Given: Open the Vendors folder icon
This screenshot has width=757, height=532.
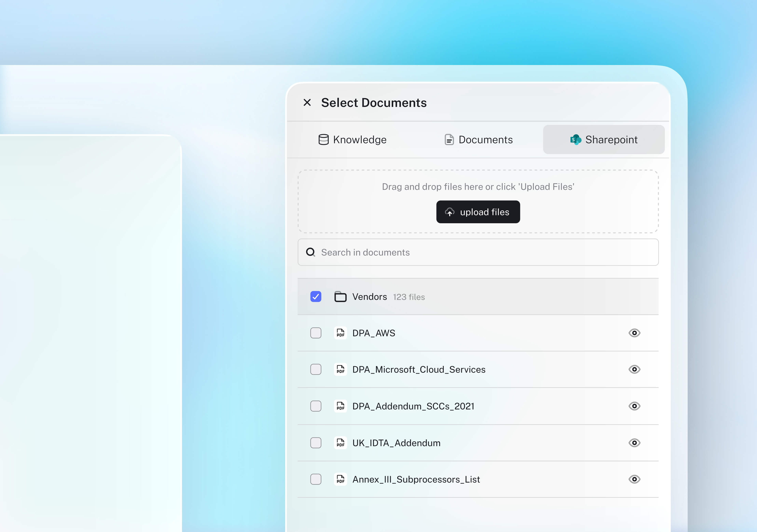Looking at the screenshot, I should pos(340,297).
